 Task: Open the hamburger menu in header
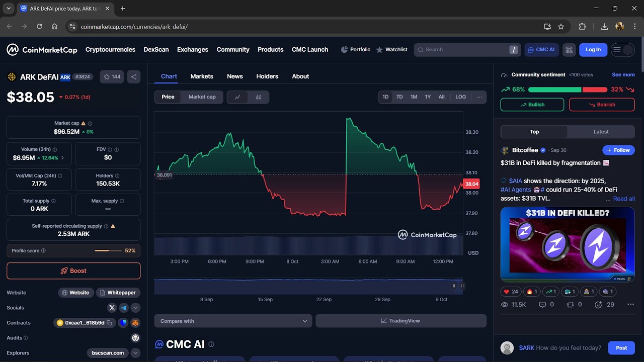[x=617, y=50]
